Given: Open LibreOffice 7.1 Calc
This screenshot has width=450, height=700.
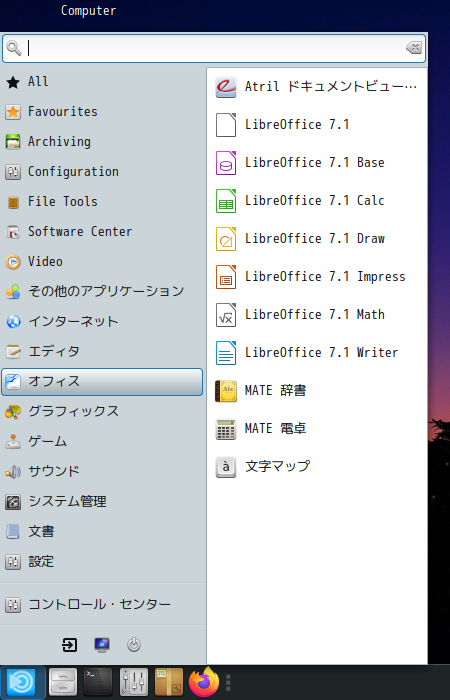Looking at the screenshot, I should tap(316, 201).
